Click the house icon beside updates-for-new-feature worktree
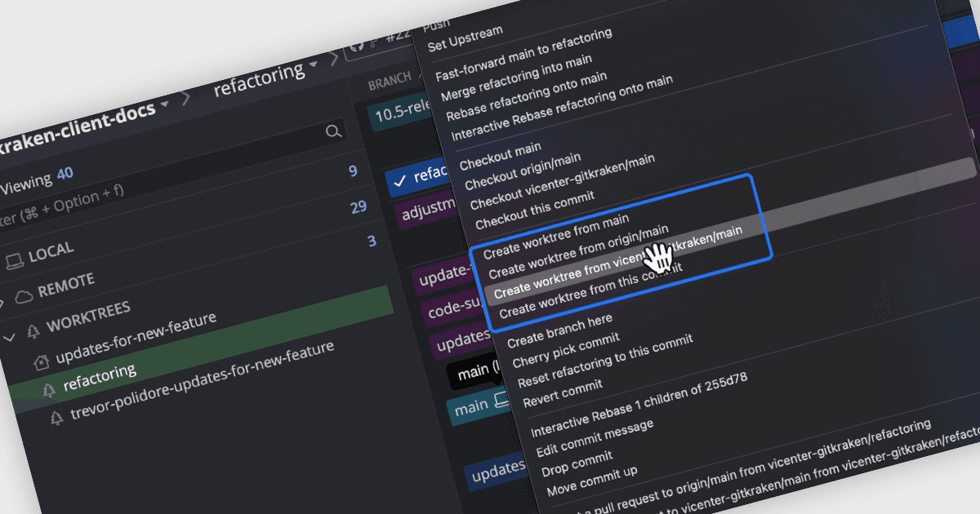 (42, 361)
